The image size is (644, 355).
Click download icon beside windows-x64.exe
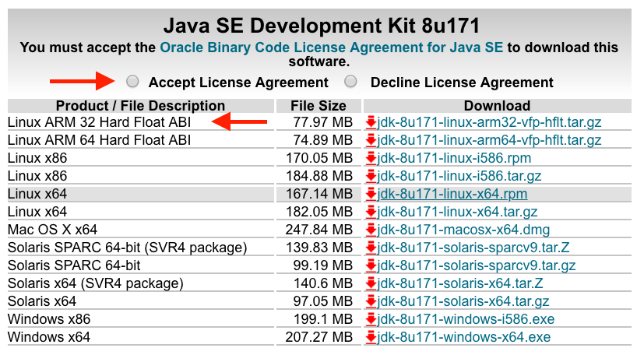(371, 338)
